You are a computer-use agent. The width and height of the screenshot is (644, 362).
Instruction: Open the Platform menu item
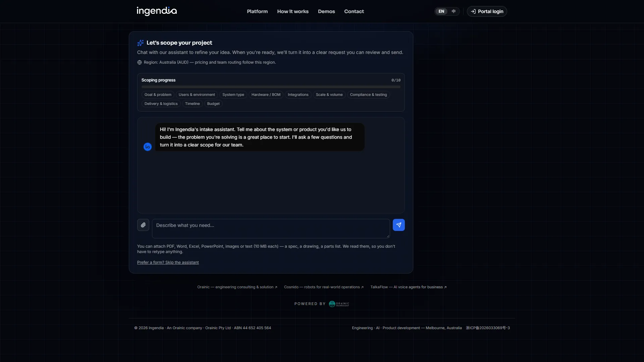coord(257,11)
